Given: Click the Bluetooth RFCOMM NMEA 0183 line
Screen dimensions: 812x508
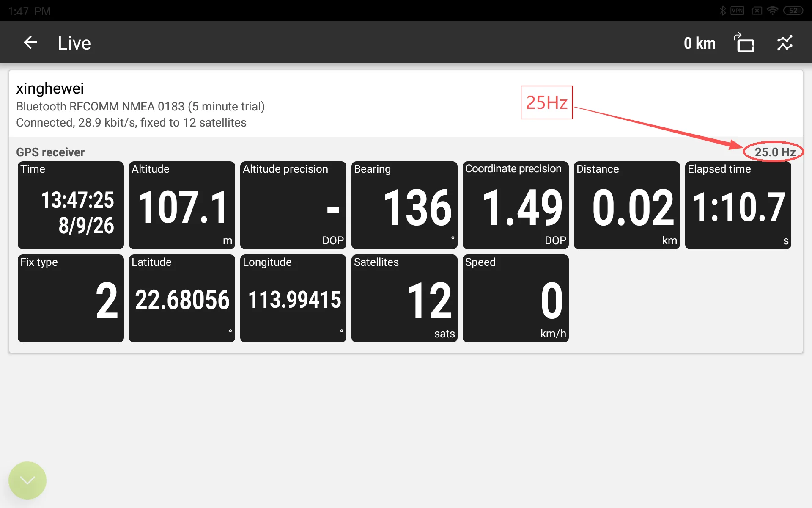Looking at the screenshot, I should tap(140, 106).
